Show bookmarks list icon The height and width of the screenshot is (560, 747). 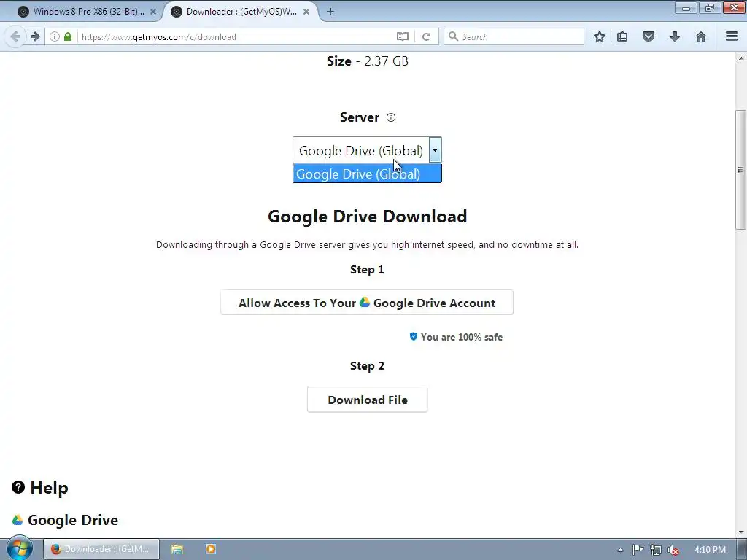click(622, 36)
